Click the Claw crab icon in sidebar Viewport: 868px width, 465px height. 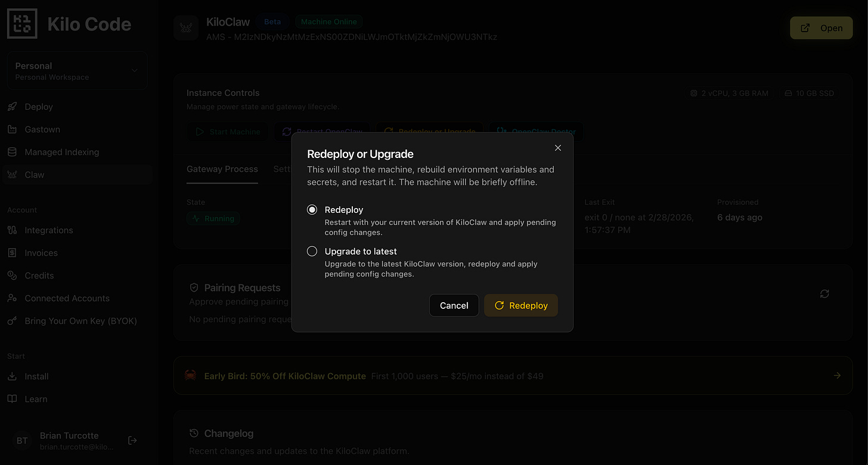[x=12, y=175]
